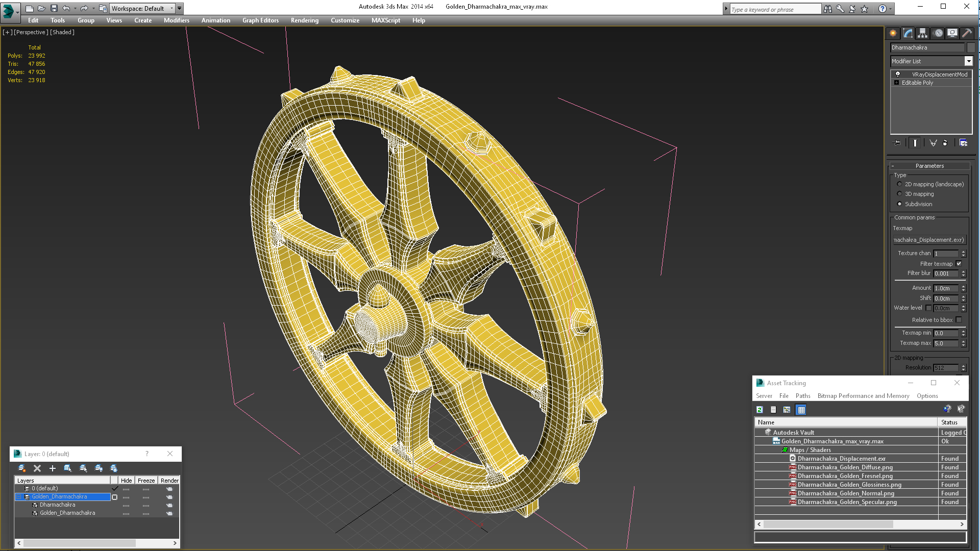Click Status log icon in Asset Tracking
This screenshot has height=551, width=980.
pyautogui.click(x=773, y=410)
